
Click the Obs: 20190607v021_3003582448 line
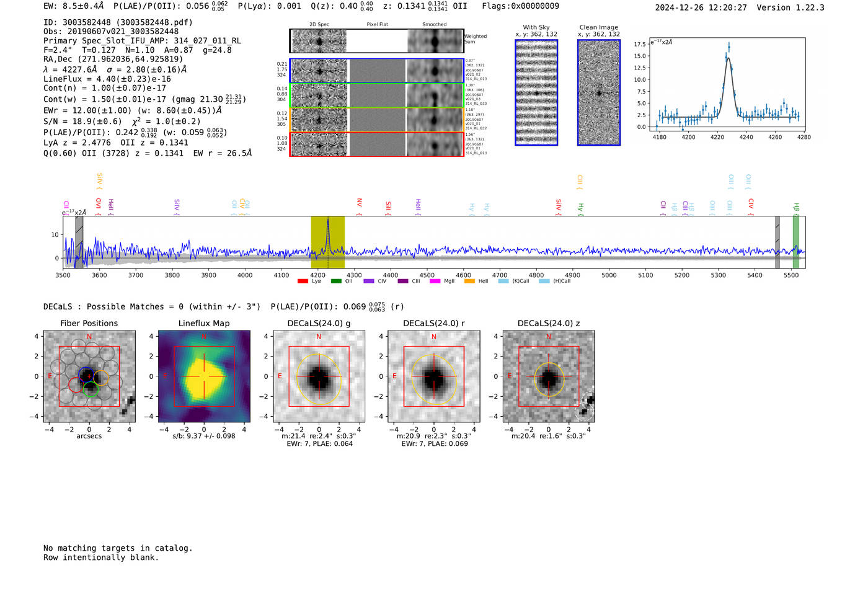click(111, 32)
